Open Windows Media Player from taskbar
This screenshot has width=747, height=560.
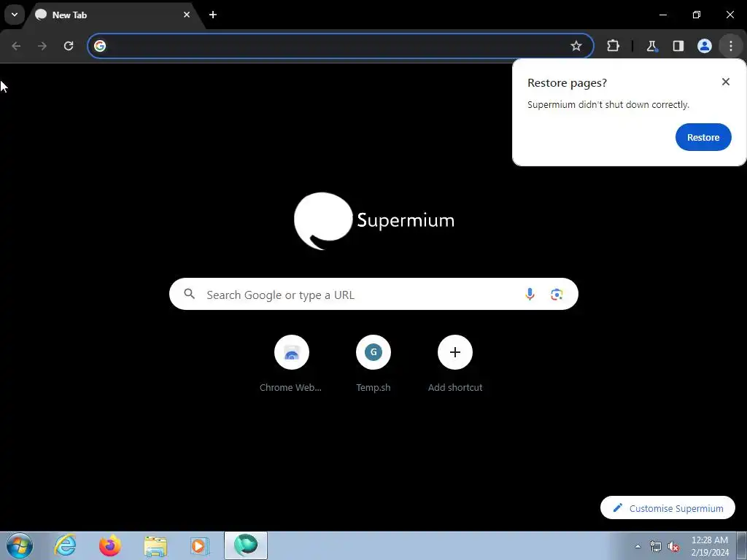200,545
